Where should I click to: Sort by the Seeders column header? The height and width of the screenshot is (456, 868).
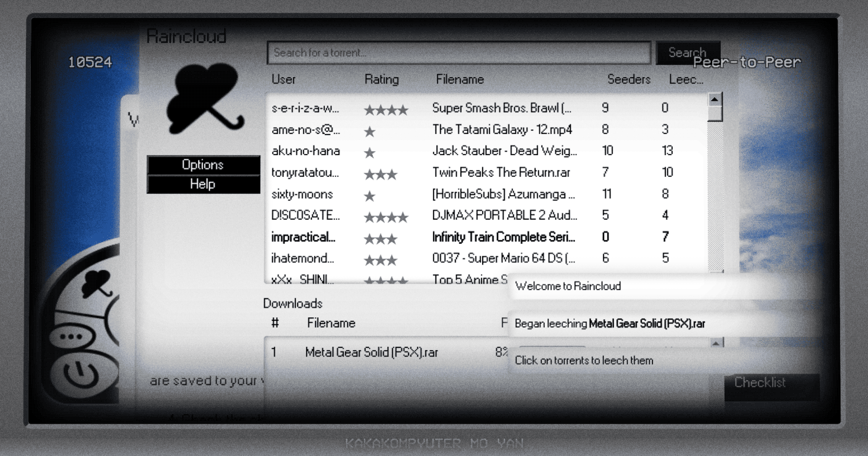tap(629, 79)
